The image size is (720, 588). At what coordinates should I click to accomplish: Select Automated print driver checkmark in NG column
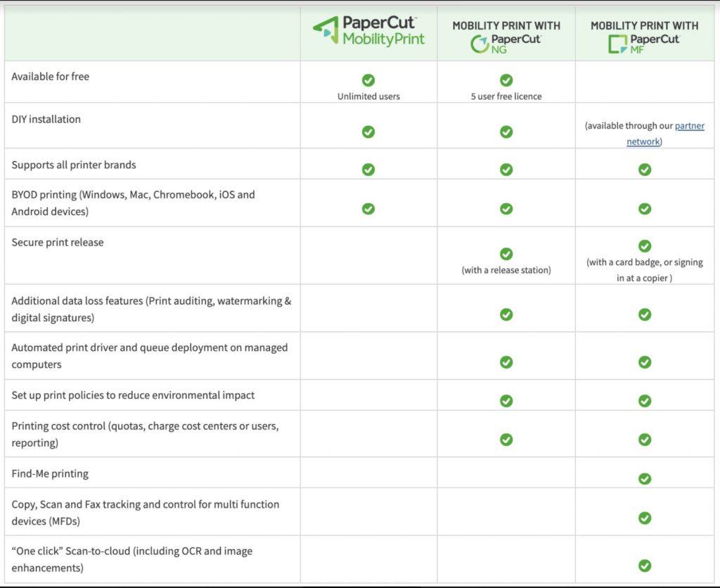[506, 362]
